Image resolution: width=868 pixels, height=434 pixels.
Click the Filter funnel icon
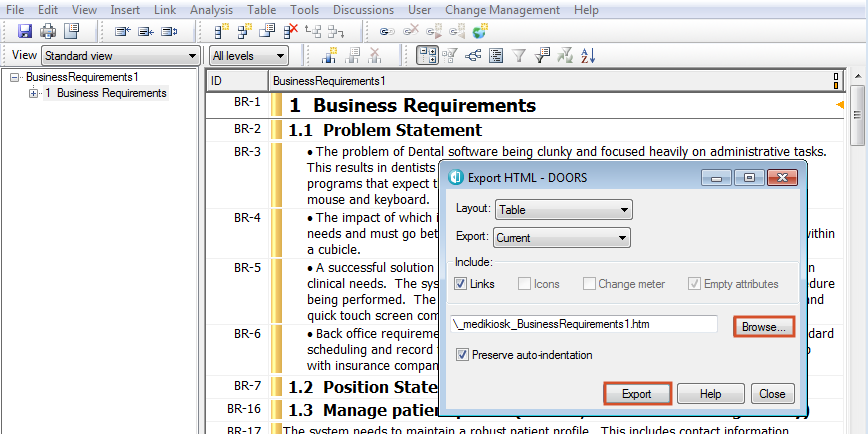click(x=519, y=56)
